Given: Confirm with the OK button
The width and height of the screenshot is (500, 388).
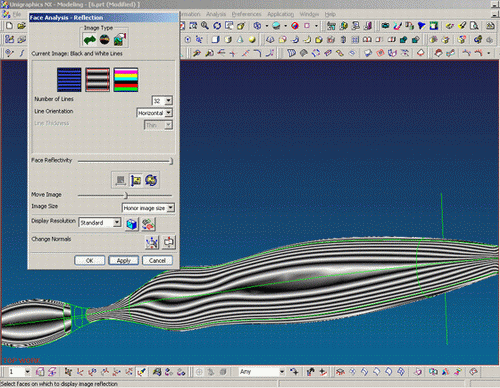Looking at the screenshot, I should tap(90, 260).
